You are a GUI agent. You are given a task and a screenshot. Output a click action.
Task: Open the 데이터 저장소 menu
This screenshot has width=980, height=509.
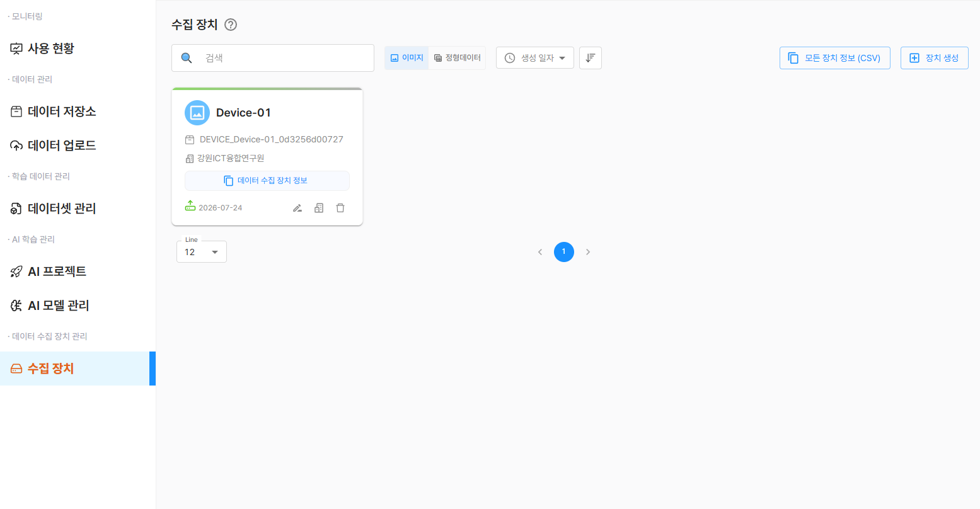53,112
